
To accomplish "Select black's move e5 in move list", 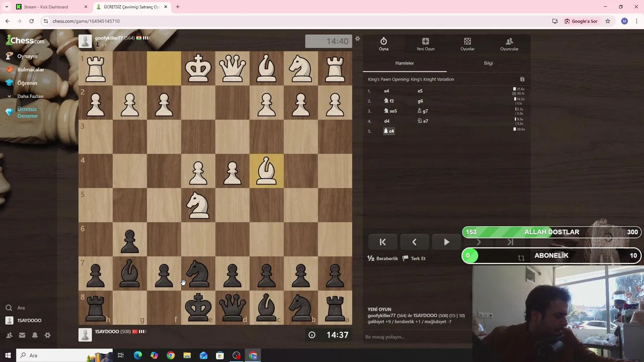I will (x=420, y=91).
